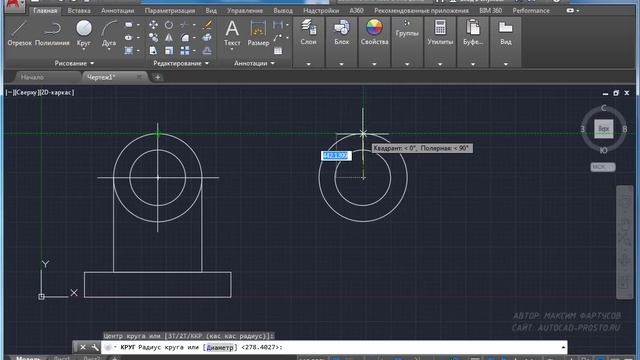
Task: Open the Linear dimension flyout arrow
Action: (x=287, y=25)
